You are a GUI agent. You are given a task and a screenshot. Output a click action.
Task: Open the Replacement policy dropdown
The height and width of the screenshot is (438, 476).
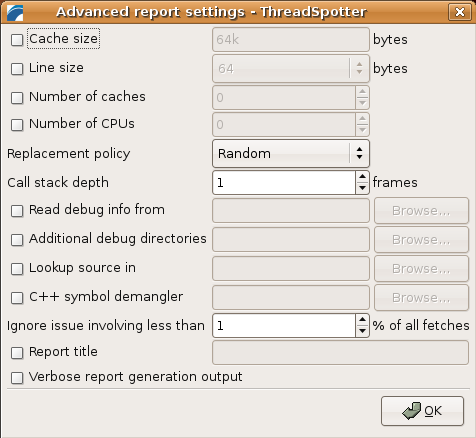point(291,154)
